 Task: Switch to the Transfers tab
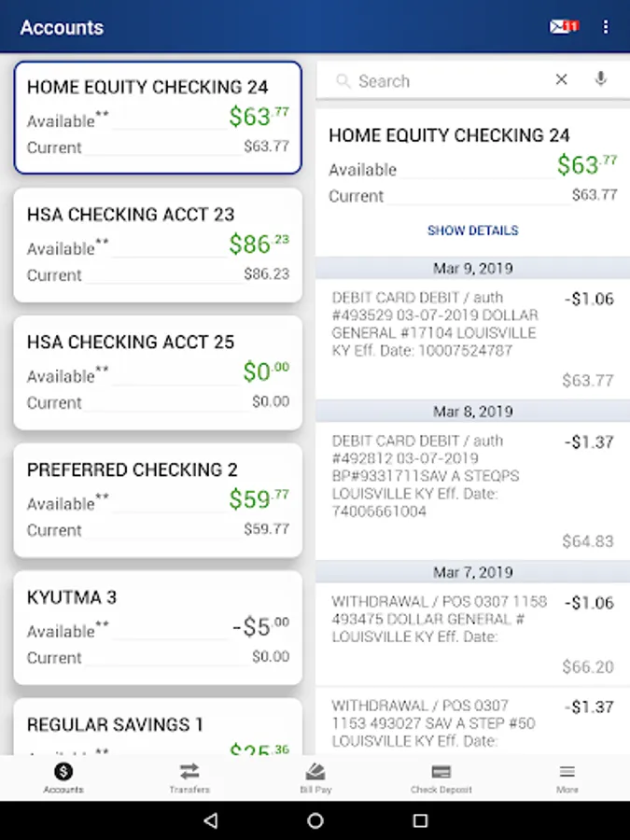tap(189, 777)
